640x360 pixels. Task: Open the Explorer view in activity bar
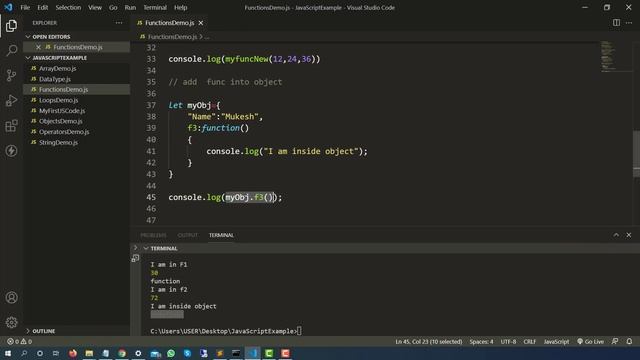[11, 26]
